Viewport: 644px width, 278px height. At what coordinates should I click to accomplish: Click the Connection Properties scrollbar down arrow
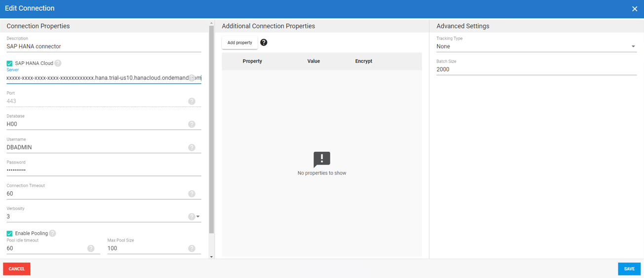pyautogui.click(x=212, y=256)
